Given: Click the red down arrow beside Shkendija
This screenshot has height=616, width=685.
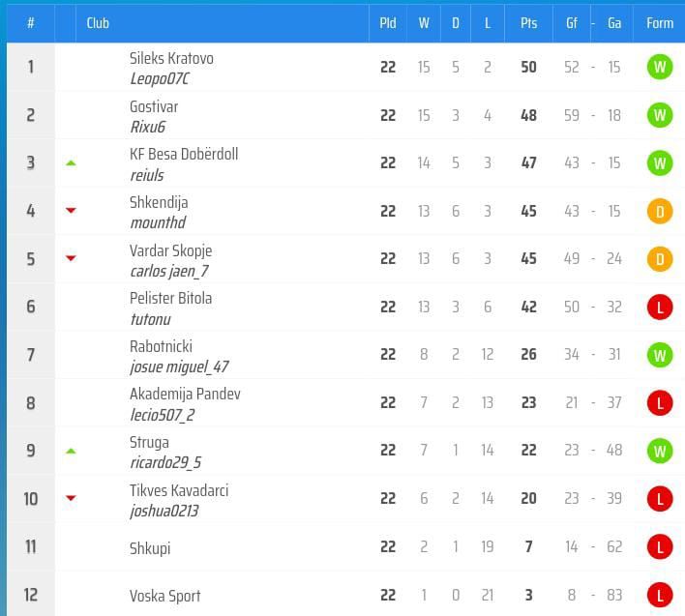Looking at the screenshot, I should pos(71,210).
